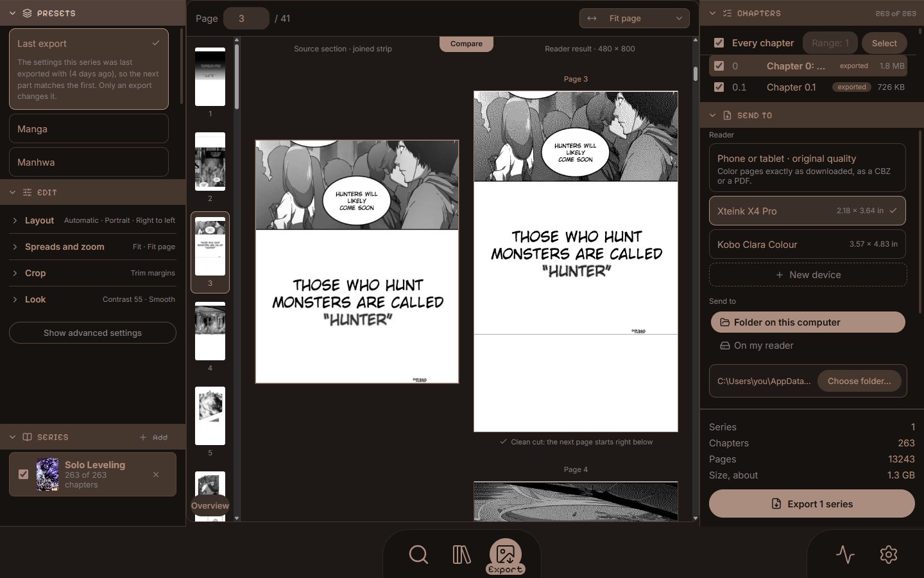Open the activity pulse icon
Image resolution: width=924 pixels, height=578 pixels.
pyautogui.click(x=845, y=554)
